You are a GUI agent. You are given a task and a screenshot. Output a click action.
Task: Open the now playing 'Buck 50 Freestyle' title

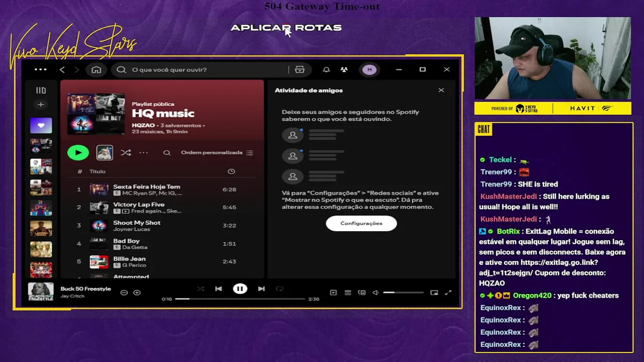(x=86, y=289)
